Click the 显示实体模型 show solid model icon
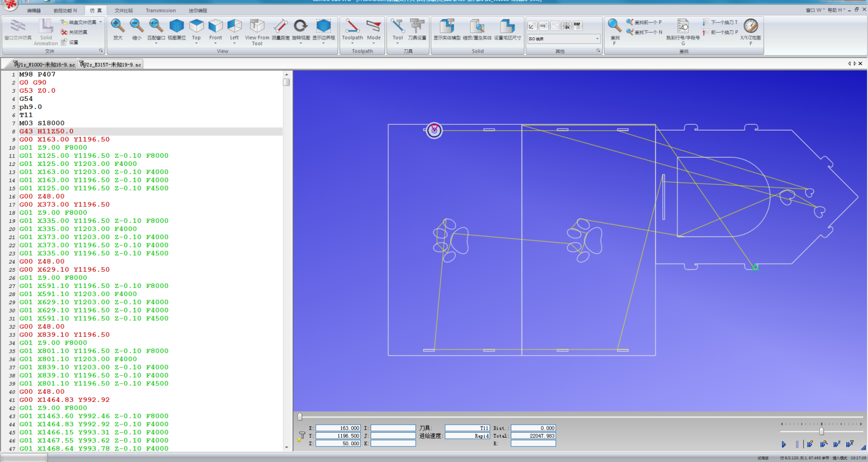868x462 pixels. [x=447, y=25]
